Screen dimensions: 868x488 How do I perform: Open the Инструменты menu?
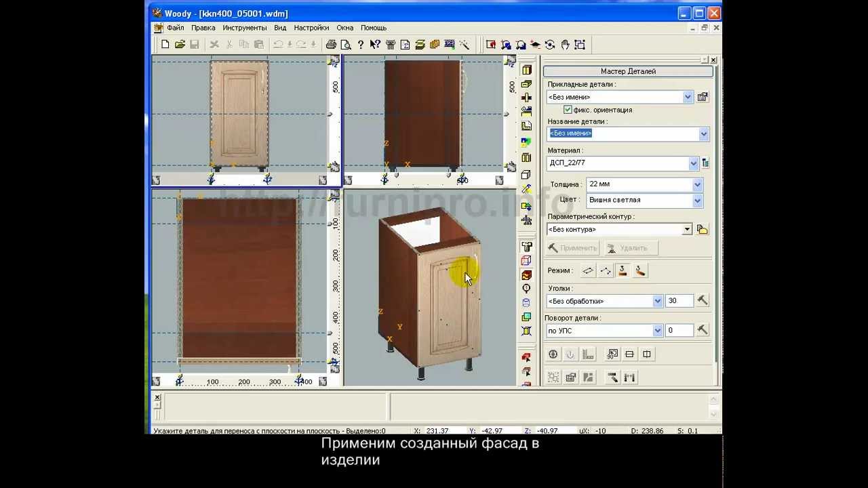[x=244, y=28]
